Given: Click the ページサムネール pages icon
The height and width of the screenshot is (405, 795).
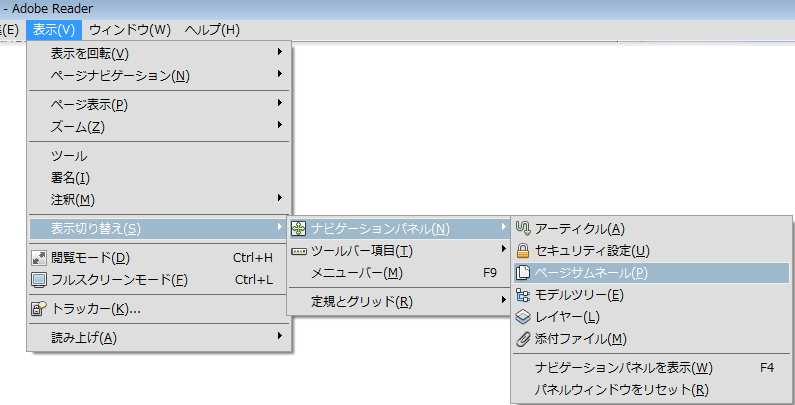Looking at the screenshot, I should [x=523, y=273].
